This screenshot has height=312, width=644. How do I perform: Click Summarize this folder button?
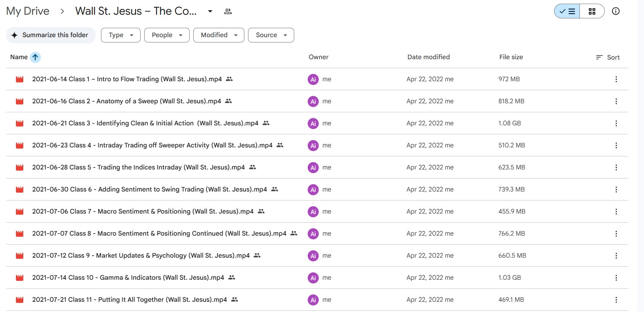pos(51,35)
